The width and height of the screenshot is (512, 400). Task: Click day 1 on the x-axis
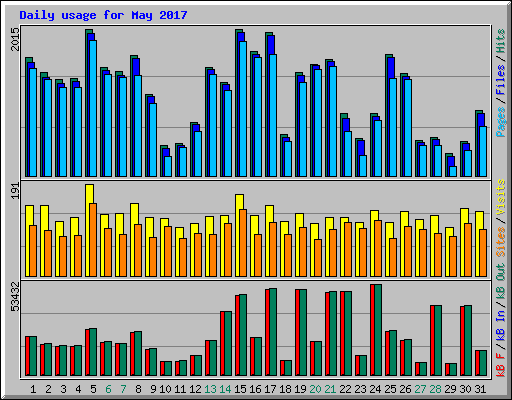33,389
